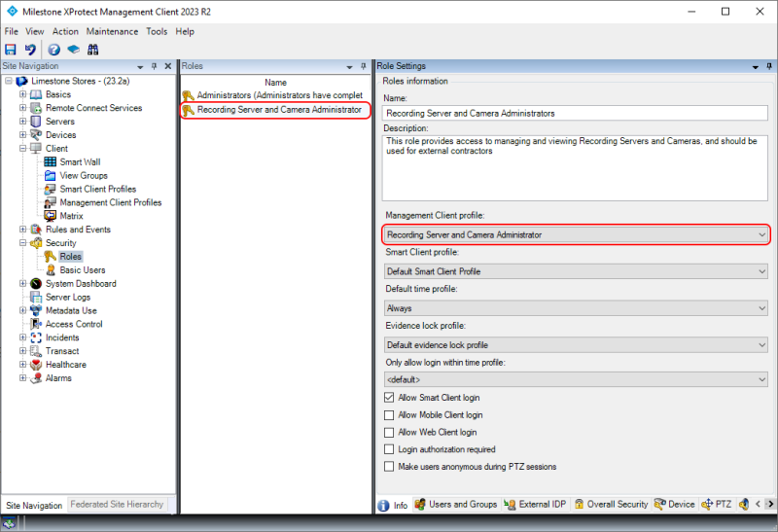Viewport: 778px width, 532px height.
Task: Open Help via the question mark icon
Action: coord(54,50)
